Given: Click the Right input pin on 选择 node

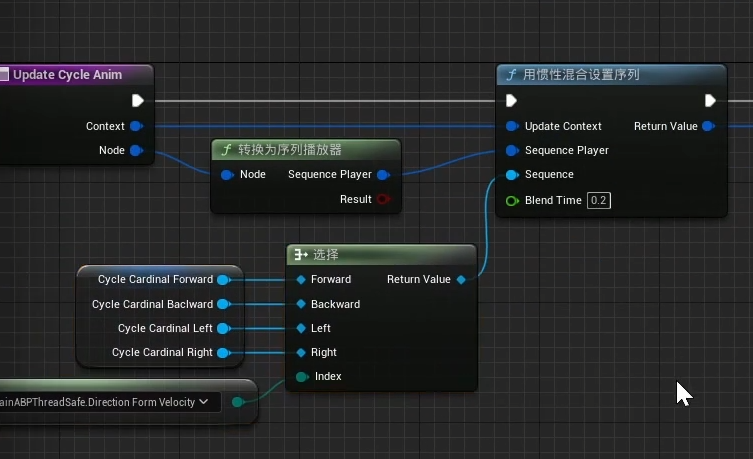Looking at the screenshot, I should 301,352.
